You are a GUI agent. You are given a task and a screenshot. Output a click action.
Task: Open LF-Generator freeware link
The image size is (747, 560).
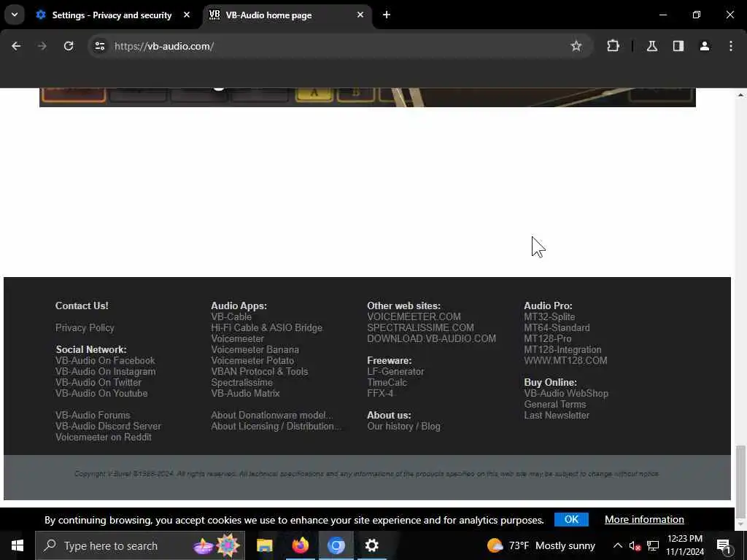pyautogui.click(x=395, y=371)
